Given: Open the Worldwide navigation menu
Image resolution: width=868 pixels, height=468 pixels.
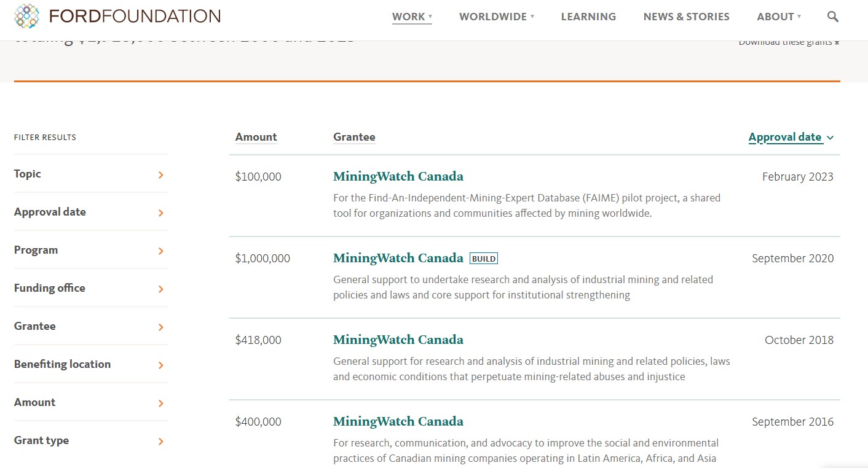Looking at the screenshot, I should click(x=496, y=17).
